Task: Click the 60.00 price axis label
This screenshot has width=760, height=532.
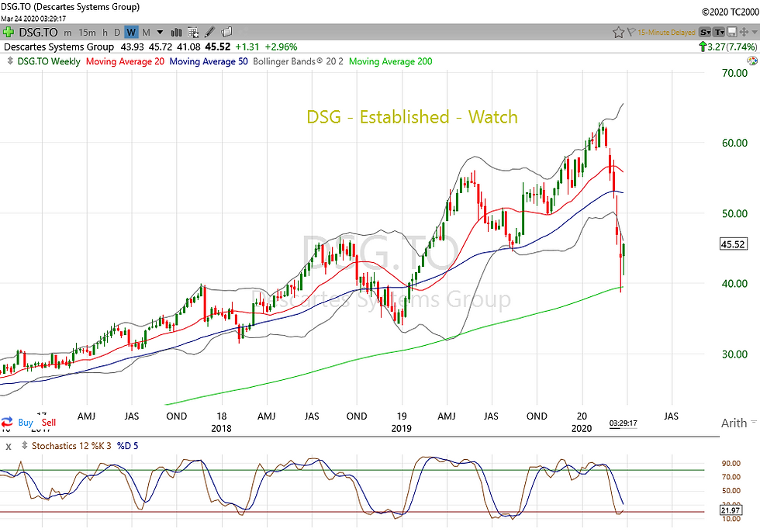Action: 735,143
